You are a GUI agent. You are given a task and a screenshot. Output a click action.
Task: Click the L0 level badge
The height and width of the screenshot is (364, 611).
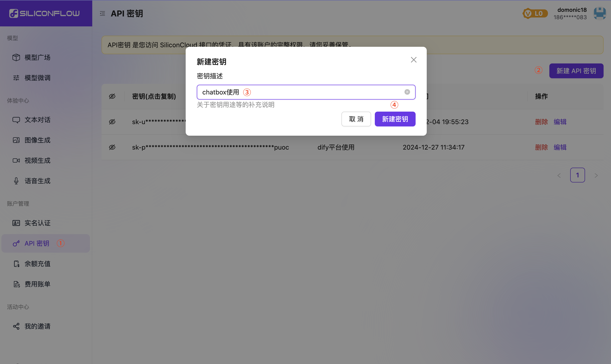click(x=535, y=13)
